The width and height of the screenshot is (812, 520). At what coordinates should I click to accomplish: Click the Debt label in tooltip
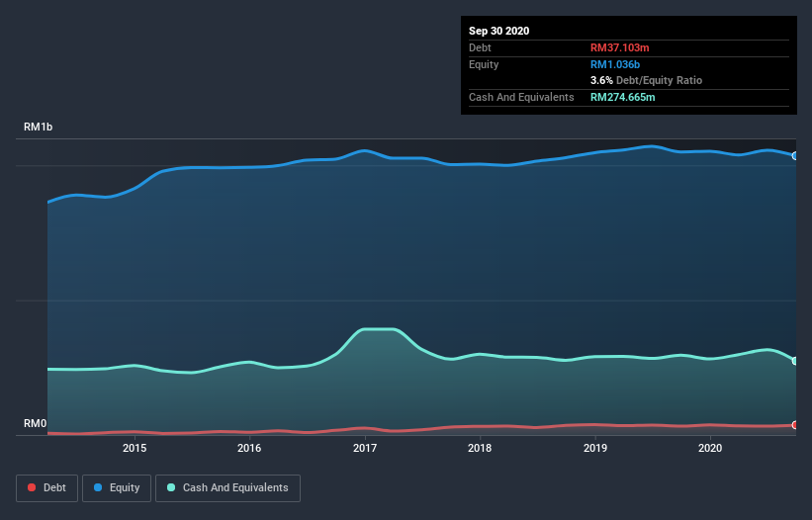[480, 47]
